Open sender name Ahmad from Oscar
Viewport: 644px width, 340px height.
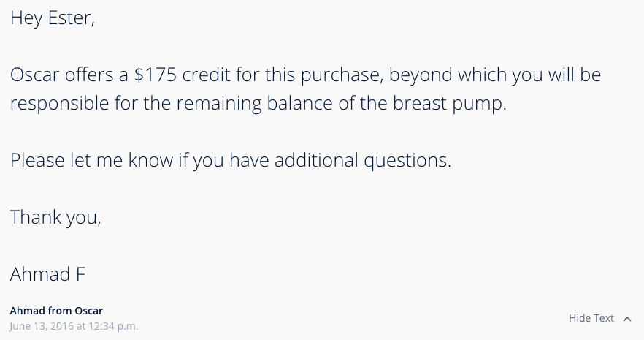point(56,311)
